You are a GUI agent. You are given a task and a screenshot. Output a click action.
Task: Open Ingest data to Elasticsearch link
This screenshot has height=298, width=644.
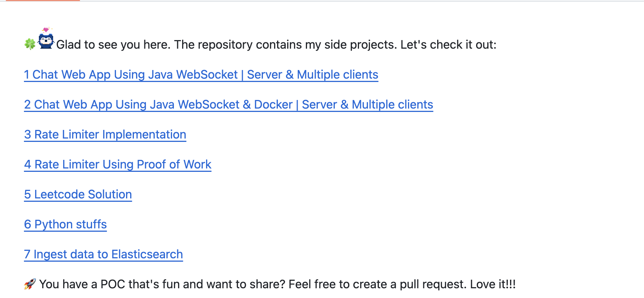104,254
